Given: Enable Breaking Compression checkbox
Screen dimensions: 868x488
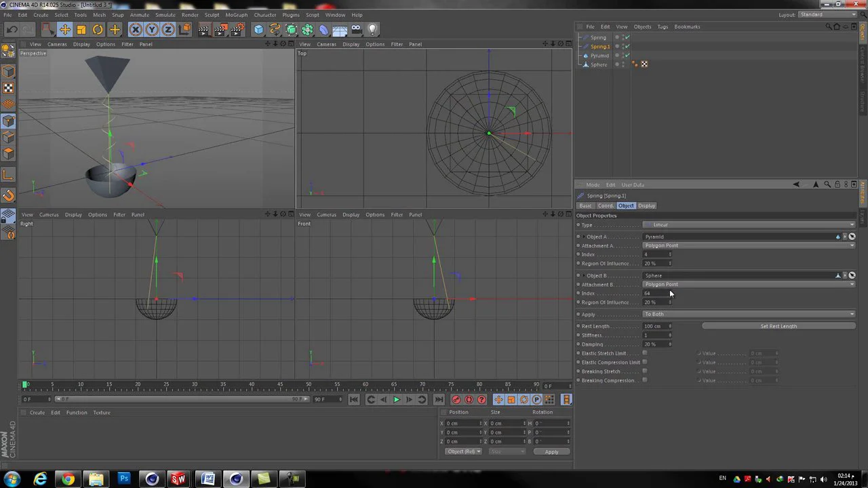Looking at the screenshot, I should point(644,380).
